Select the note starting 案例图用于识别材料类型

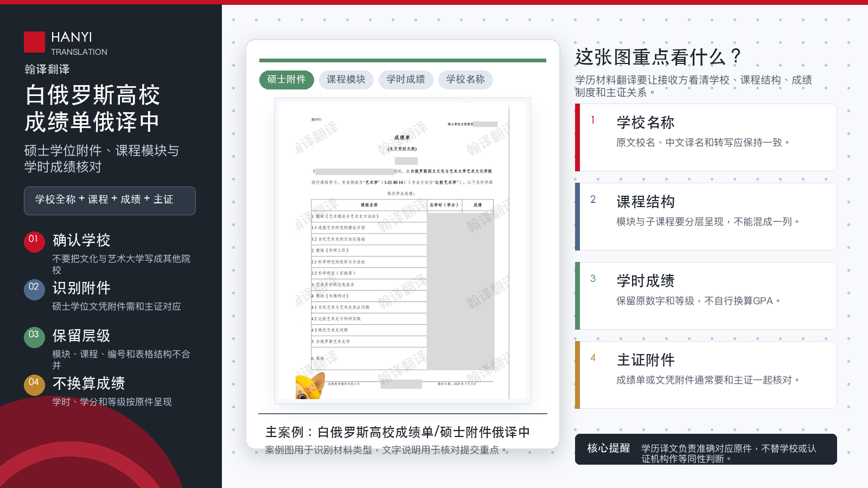(x=387, y=450)
